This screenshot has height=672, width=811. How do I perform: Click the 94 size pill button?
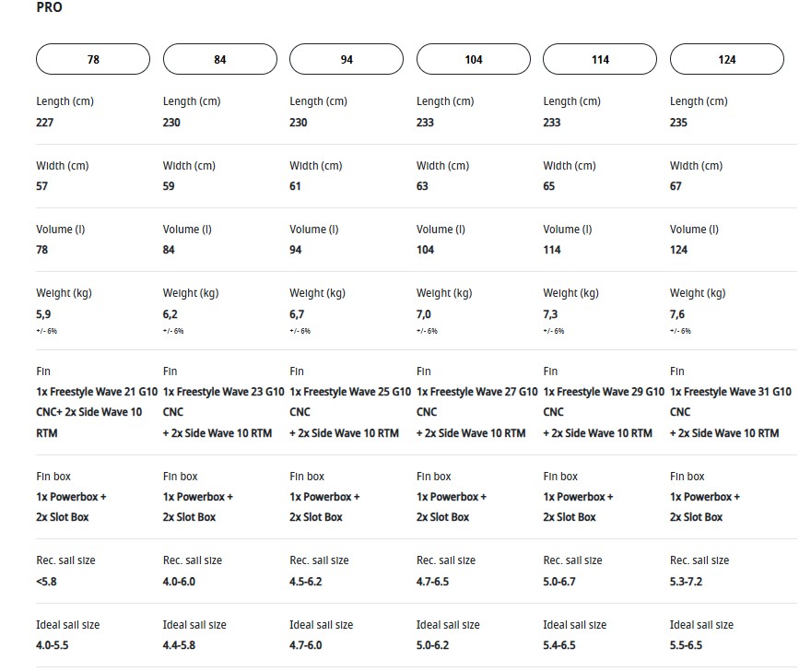347,59
